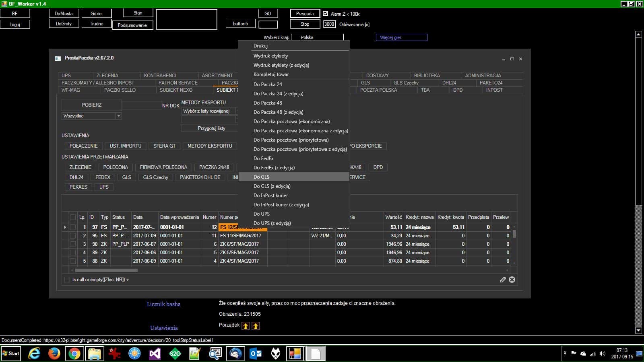
Task: Open Windows Explorer folder icon in taskbar
Action: click(95, 354)
